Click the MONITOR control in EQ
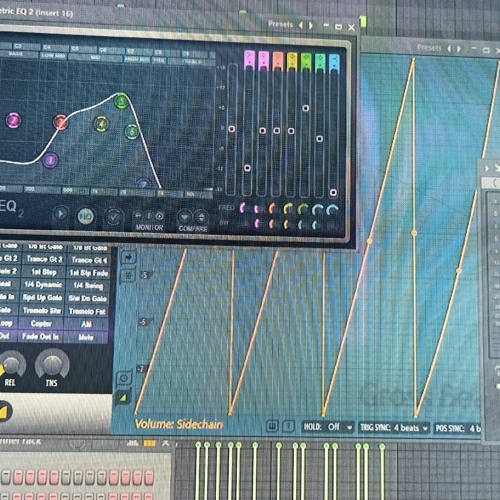500x500 pixels. pos(149,220)
